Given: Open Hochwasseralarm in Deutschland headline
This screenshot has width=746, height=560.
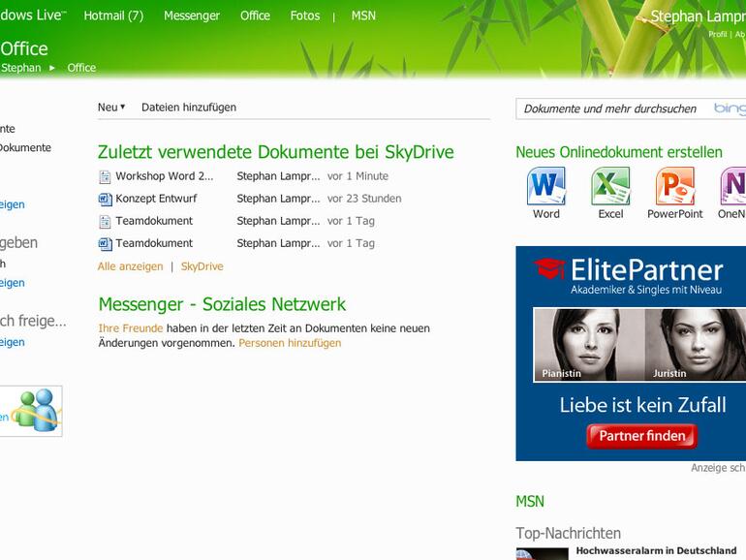Looking at the screenshot, I should click(x=656, y=550).
